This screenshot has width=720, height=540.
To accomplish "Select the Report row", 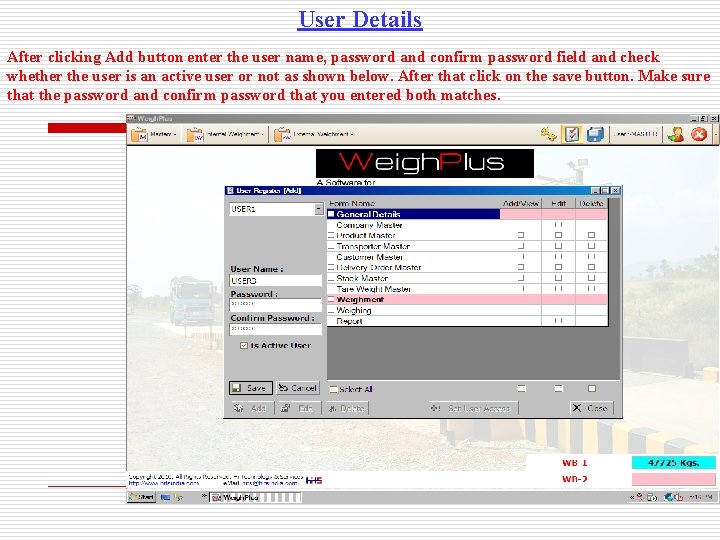I will 467,321.
